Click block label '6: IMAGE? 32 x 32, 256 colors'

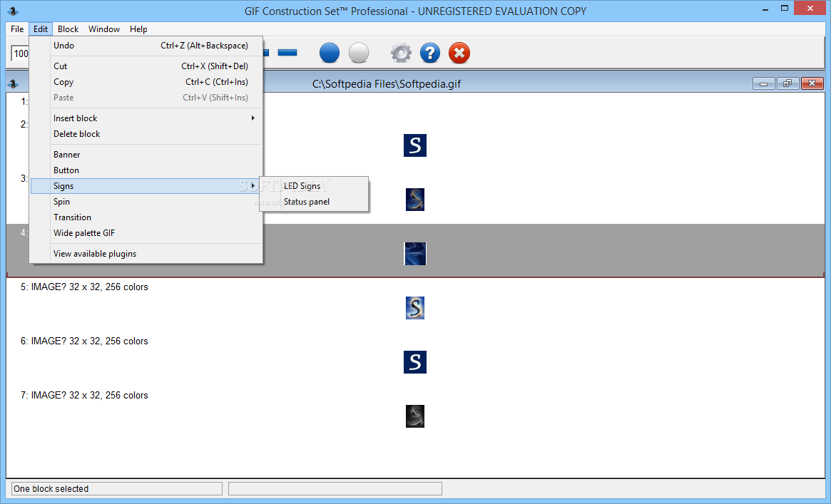point(84,341)
